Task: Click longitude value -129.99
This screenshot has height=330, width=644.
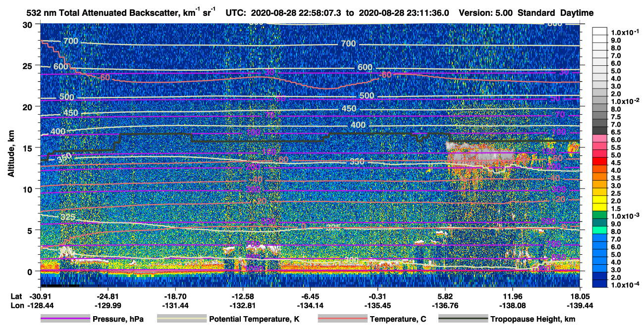Action: (107, 305)
